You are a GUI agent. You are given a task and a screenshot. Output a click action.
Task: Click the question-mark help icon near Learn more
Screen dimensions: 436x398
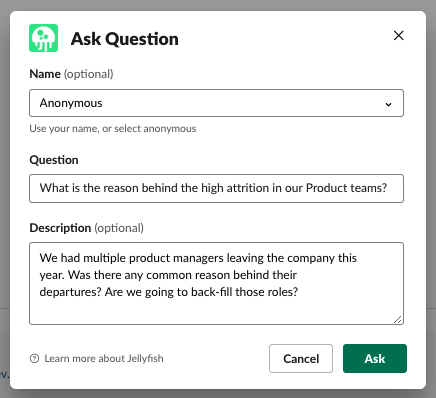pyautogui.click(x=34, y=359)
